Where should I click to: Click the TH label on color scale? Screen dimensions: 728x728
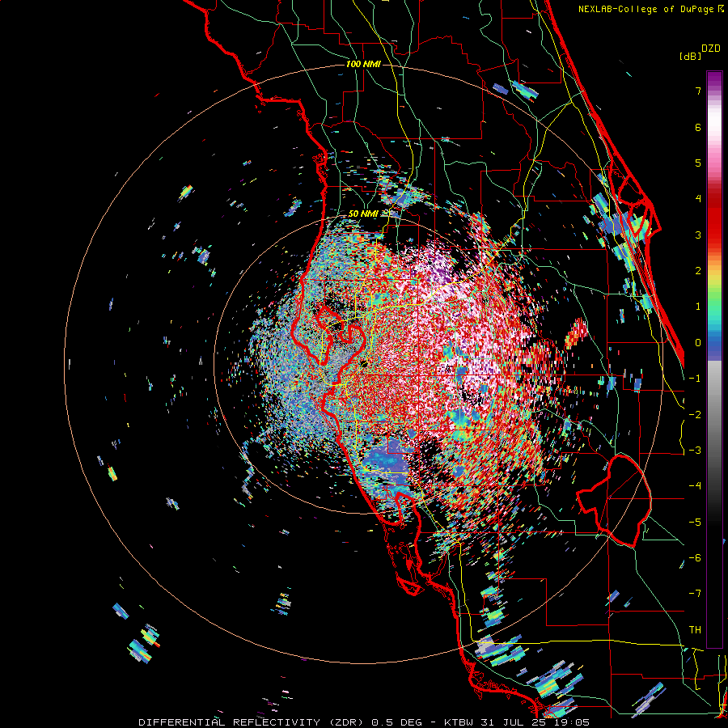(695, 630)
